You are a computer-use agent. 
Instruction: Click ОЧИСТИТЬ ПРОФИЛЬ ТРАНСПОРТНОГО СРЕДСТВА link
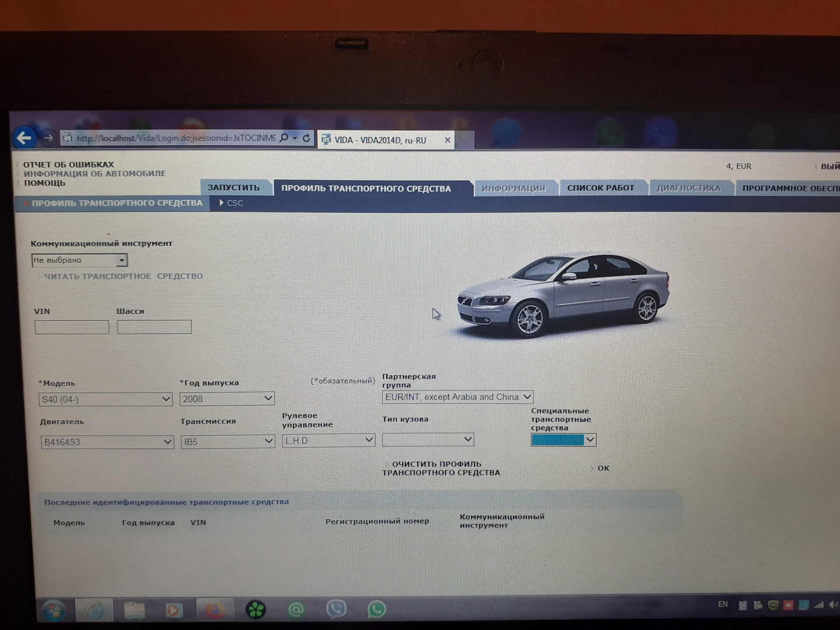click(440, 468)
